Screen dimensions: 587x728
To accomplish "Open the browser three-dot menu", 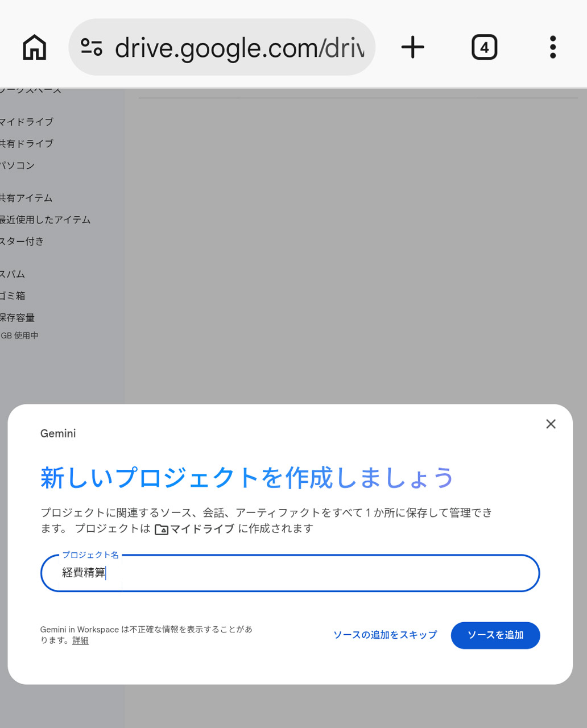I will point(553,47).
